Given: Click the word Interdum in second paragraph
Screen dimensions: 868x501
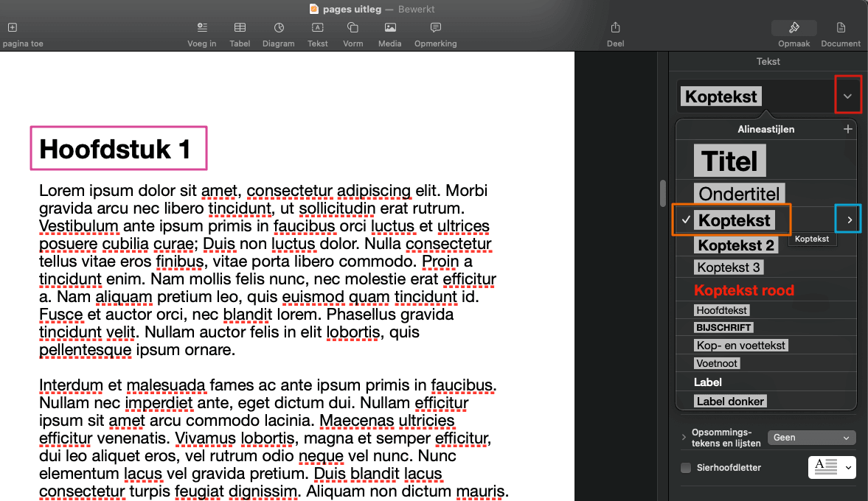Looking at the screenshot, I should [x=71, y=385].
